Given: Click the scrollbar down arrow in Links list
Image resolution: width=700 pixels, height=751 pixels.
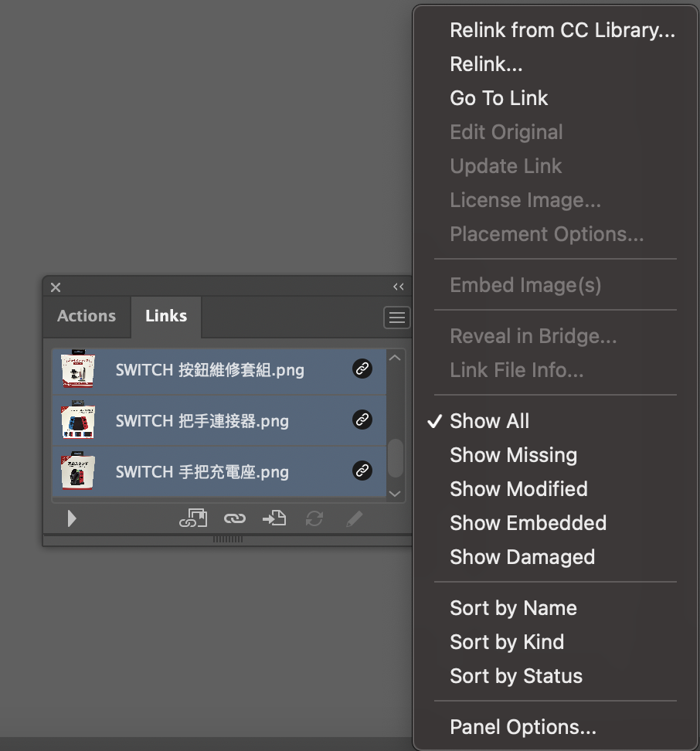Looking at the screenshot, I should click(394, 493).
